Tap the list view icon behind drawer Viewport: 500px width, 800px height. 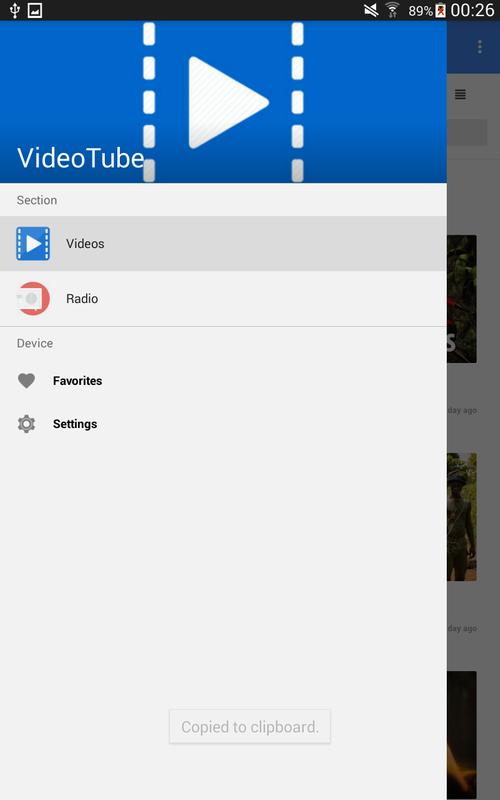click(x=460, y=94)
